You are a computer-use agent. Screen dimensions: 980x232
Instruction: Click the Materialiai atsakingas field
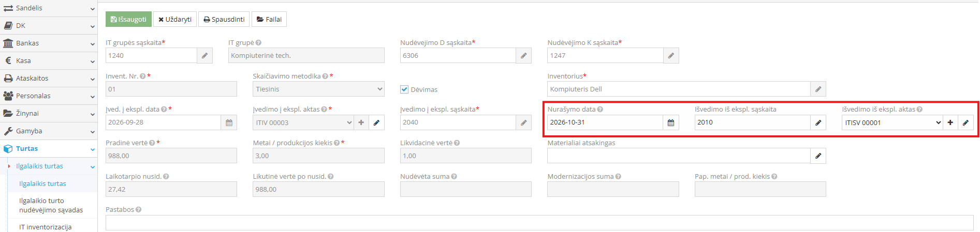(x=679, y=156)
